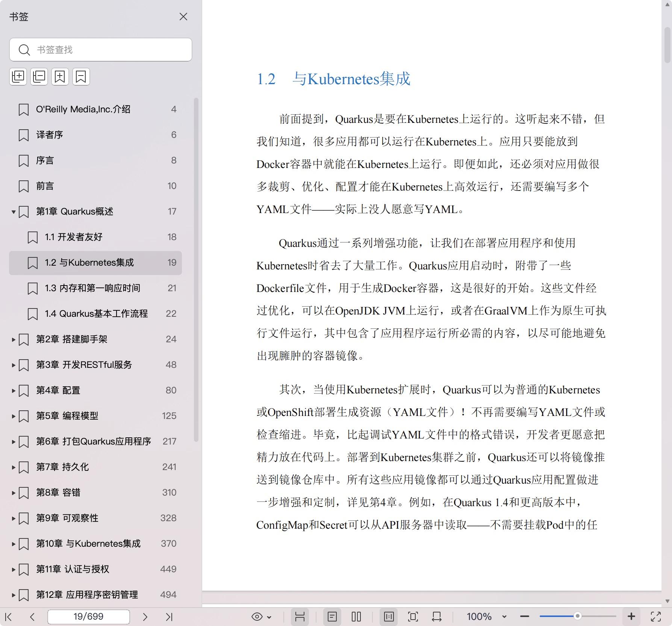The height and width of the screenshot is (626, 672).
Task: Jump to the last page
Action: 169,617
